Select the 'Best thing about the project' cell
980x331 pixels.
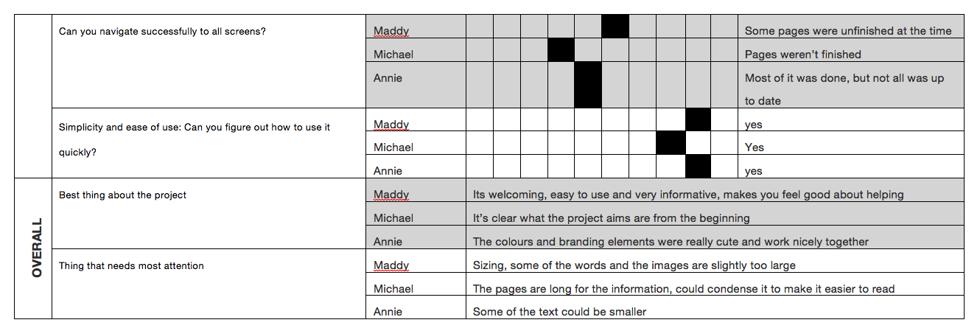click(123, 195)
